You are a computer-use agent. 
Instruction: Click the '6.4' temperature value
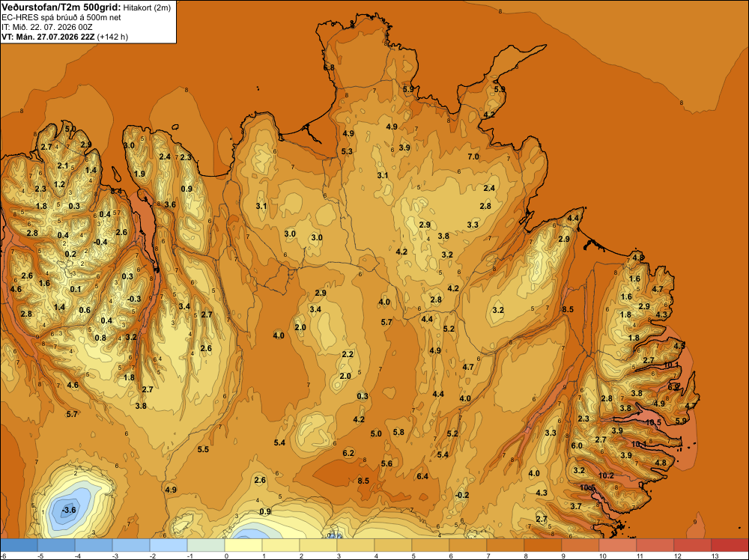click(422, 476)
